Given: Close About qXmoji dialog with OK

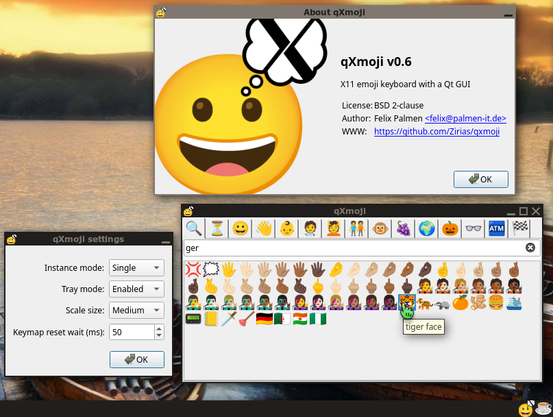Looking at the screenshot, I should pyautogui.click(x=481, y=179).
